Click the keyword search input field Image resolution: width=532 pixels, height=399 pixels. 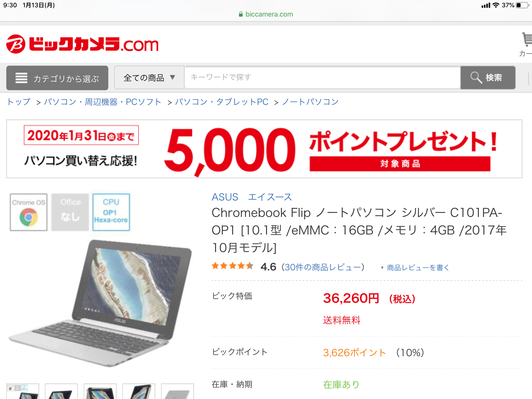tap(322, 77)
